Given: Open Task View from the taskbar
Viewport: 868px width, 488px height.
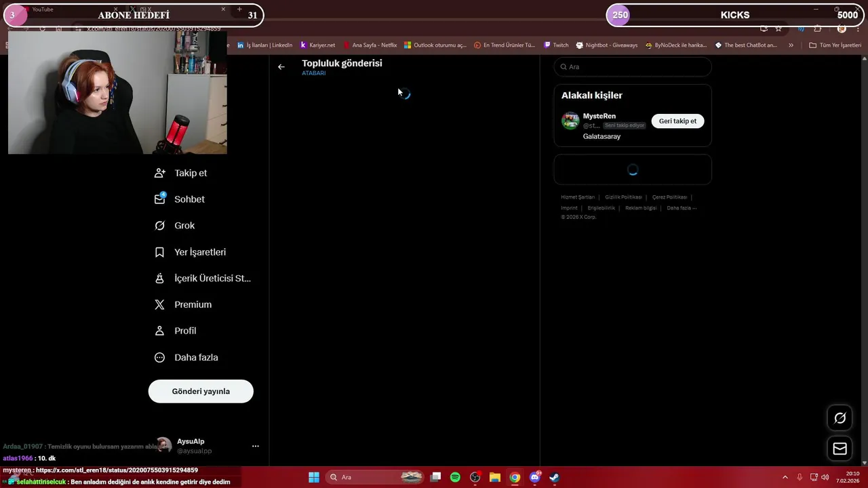Looking at the screenshot, I should 435,477.
